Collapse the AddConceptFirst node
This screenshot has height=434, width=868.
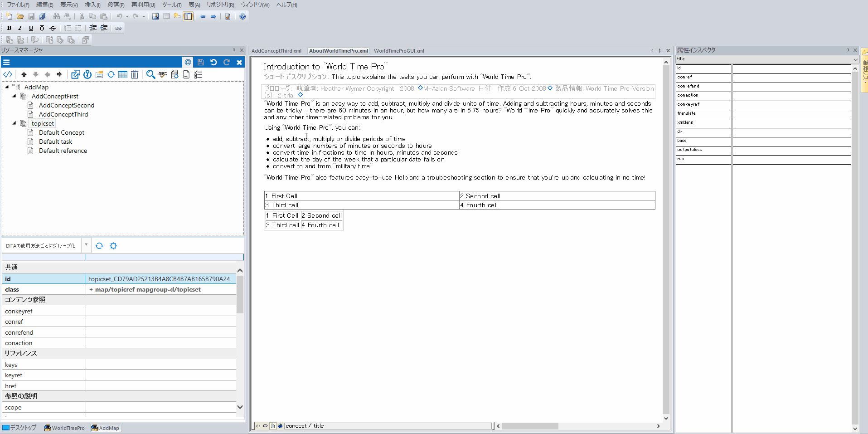[14, 96]
